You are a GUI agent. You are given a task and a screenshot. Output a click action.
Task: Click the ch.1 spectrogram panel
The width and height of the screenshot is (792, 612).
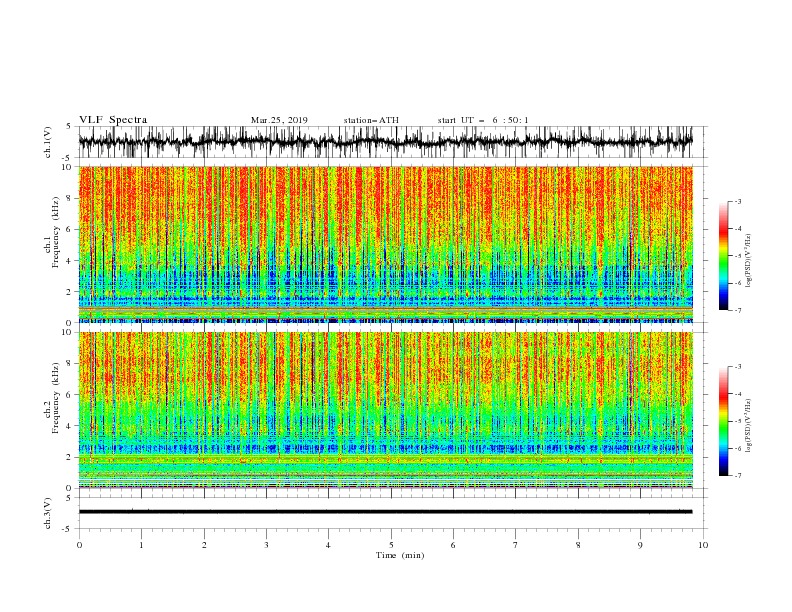point(385,244)
